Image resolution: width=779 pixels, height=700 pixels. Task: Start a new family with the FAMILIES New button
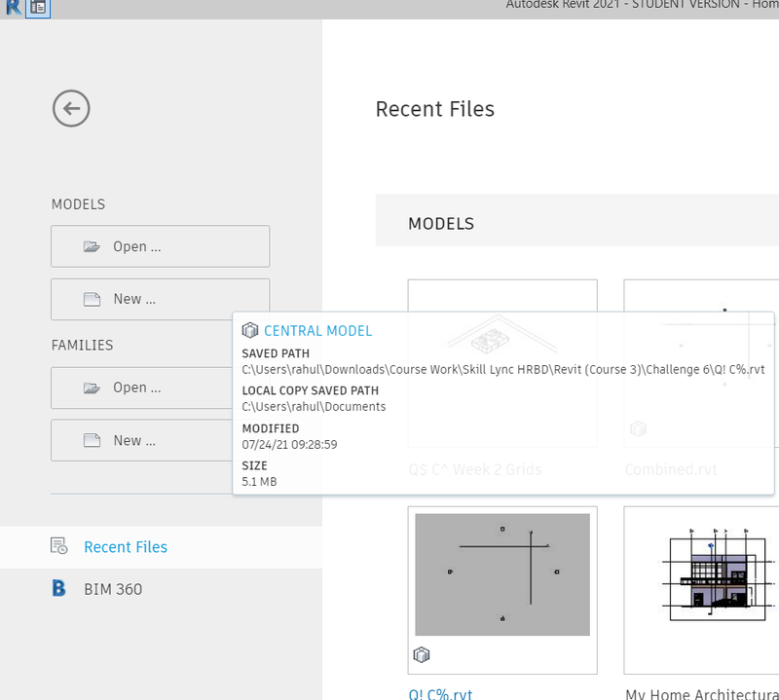pyautogui.click(x=160, y=439)
